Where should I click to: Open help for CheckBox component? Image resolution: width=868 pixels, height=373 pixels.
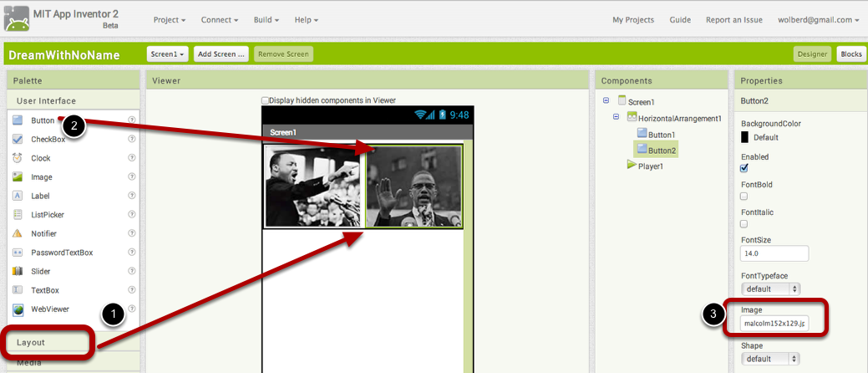(132, 139)
